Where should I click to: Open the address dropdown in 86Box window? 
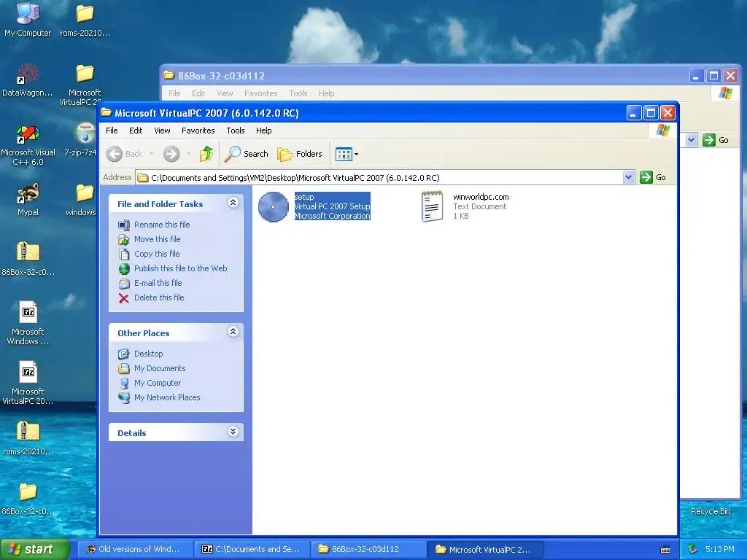pos(692,140)
